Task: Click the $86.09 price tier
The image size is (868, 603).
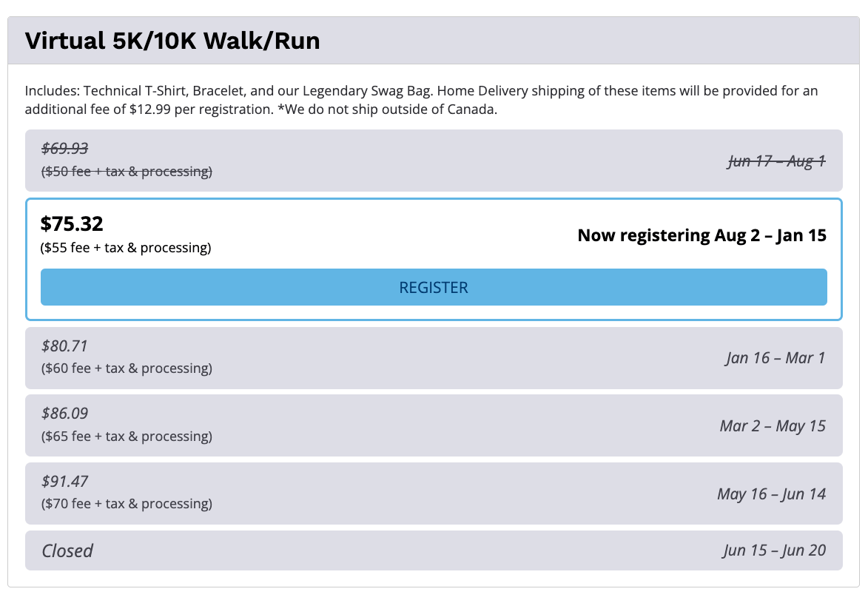Action: tap(65, 414)
